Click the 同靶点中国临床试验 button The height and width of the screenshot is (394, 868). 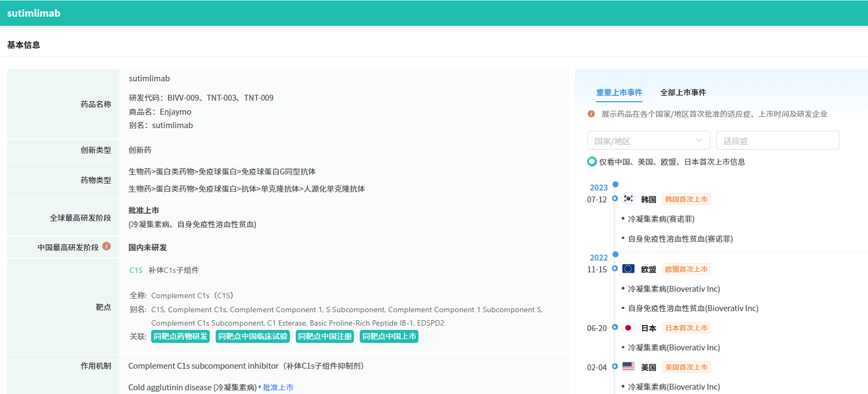click(x=253, y=336)
